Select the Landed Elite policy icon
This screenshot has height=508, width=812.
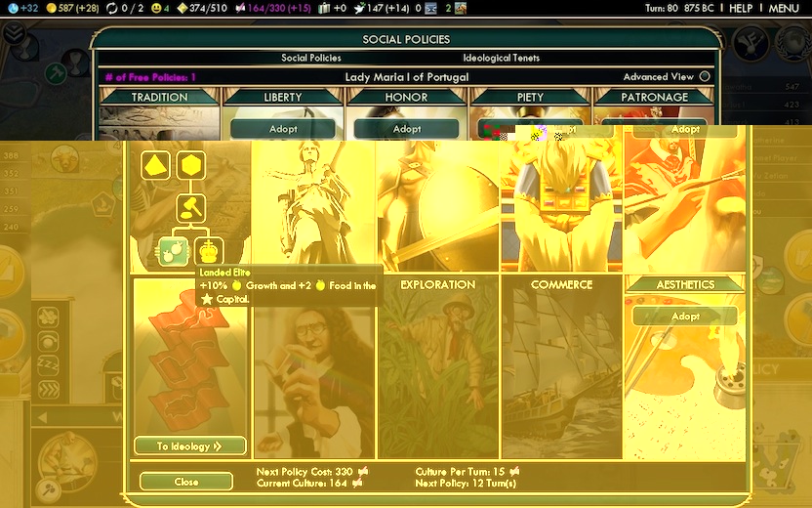tap(173, 251)
